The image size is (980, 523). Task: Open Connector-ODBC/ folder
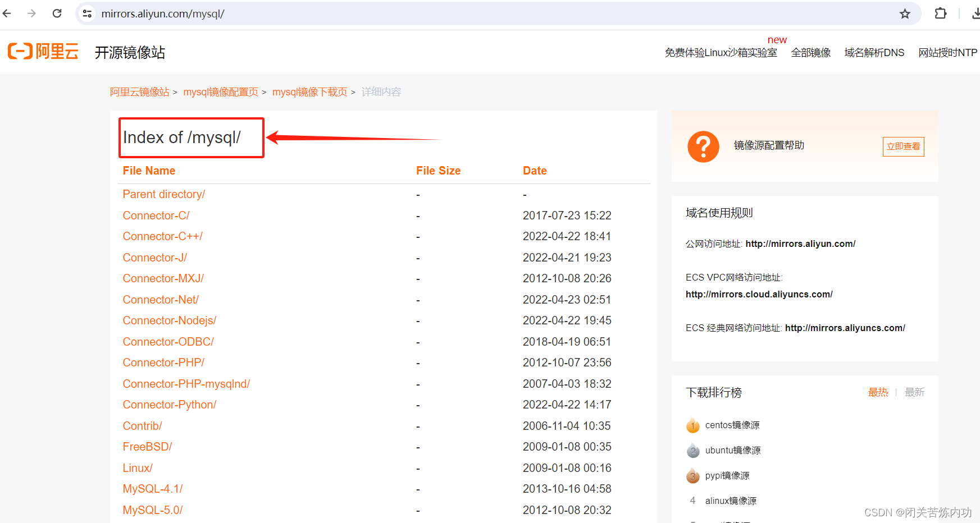pyautogui.click(x=168, y=342)
